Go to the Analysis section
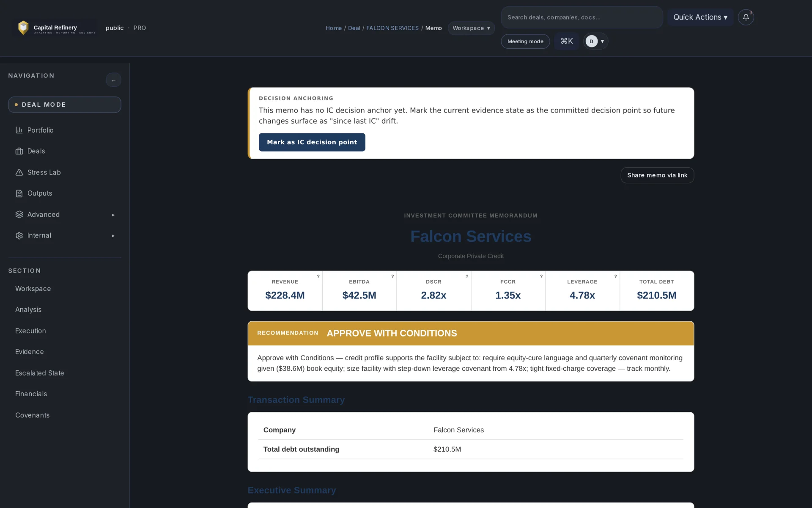Image resolution: width=812 pixels, height=508 pixels. point(28,309)
